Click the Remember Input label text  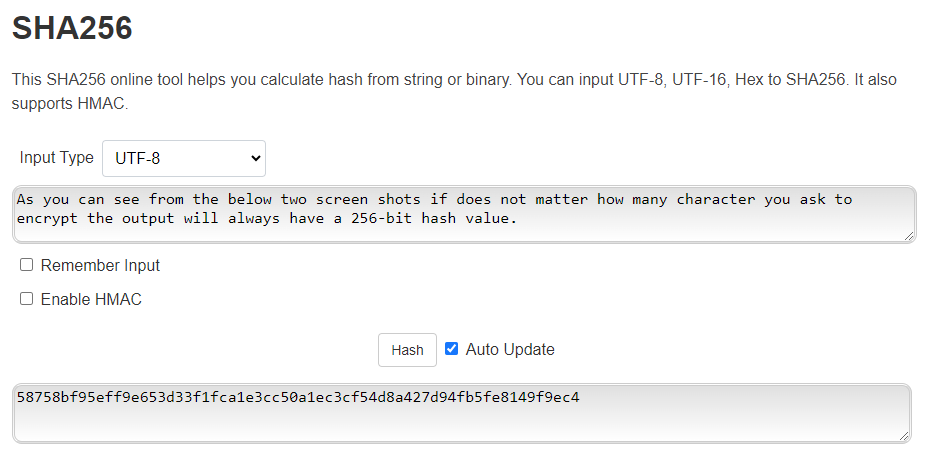pos(100,266)
